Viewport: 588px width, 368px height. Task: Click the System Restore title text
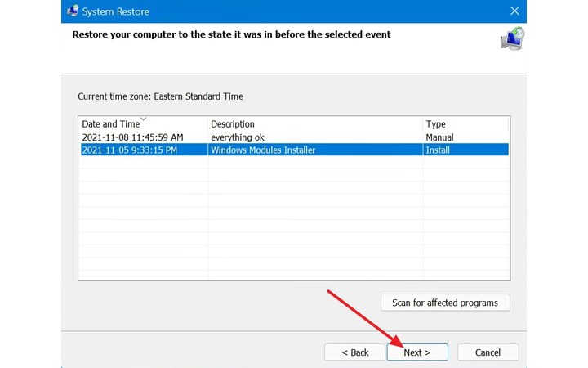pyautogui.click(x=115, y=11)
